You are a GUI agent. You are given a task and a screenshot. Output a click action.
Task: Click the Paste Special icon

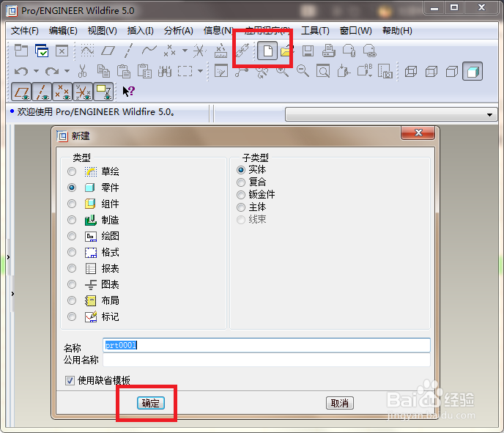pos(144,71)
